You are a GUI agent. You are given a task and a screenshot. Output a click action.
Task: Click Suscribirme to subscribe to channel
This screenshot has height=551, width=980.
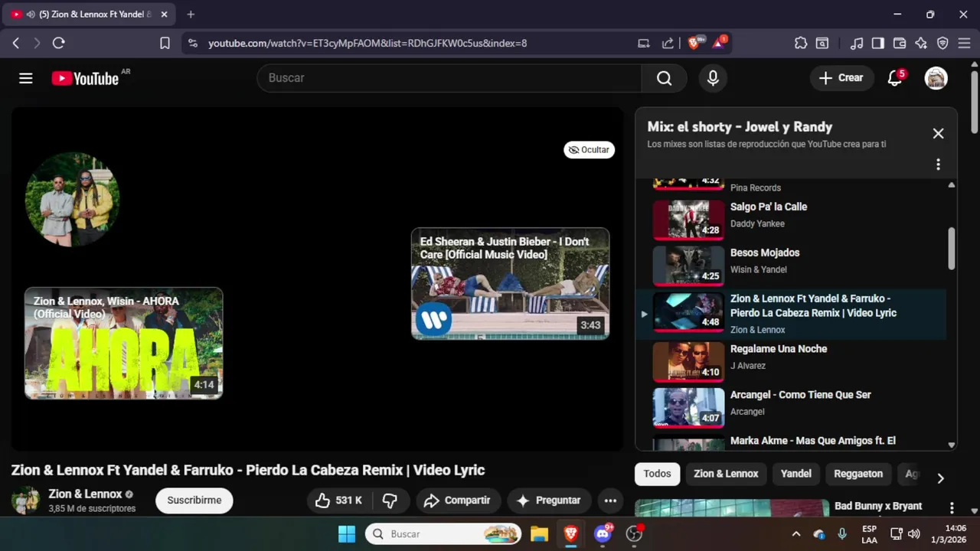pyautogui.click(x=194, y=500)
